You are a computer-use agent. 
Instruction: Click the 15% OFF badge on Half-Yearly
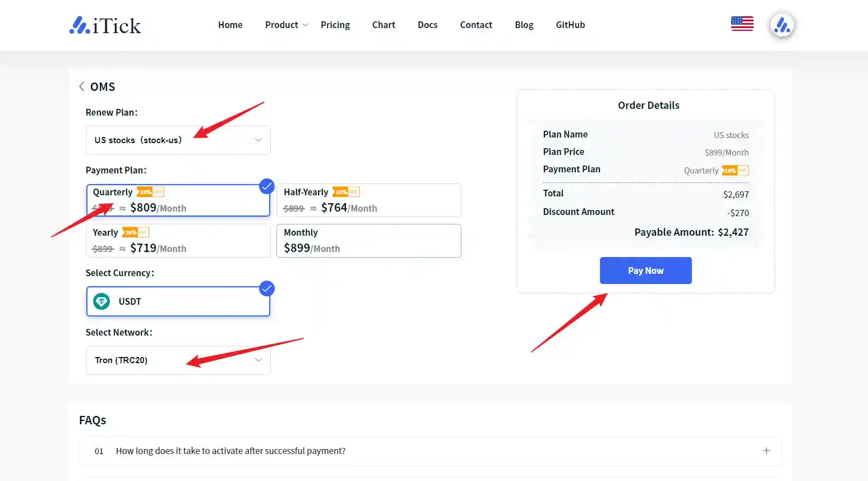[346, 192]
